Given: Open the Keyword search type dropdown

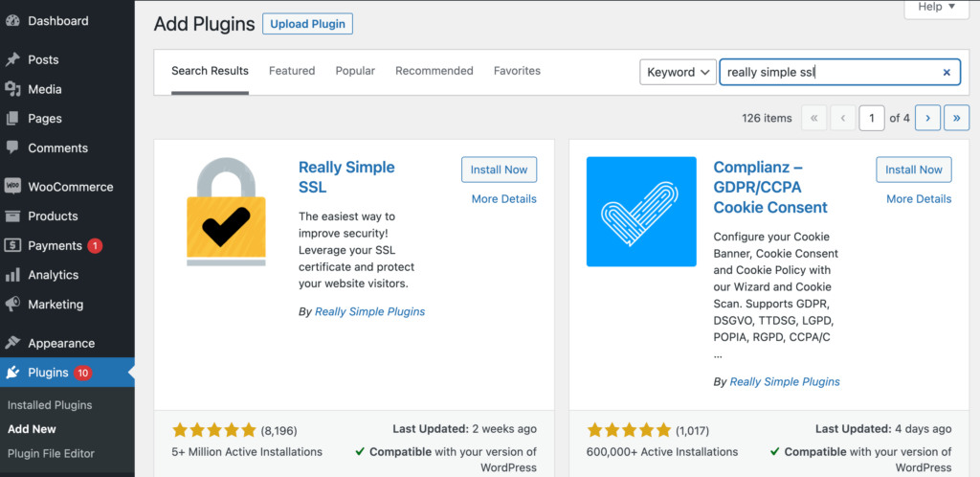Looking at the screenshot, I should (x=678, y=72).
